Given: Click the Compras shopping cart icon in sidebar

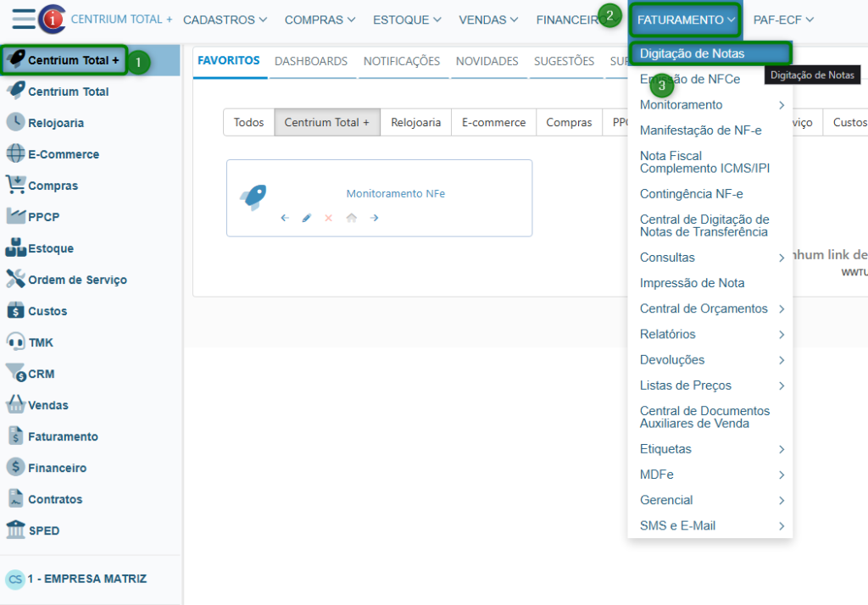Looking at the screenshot, I should pyautogui.click(x=15, y=185).
